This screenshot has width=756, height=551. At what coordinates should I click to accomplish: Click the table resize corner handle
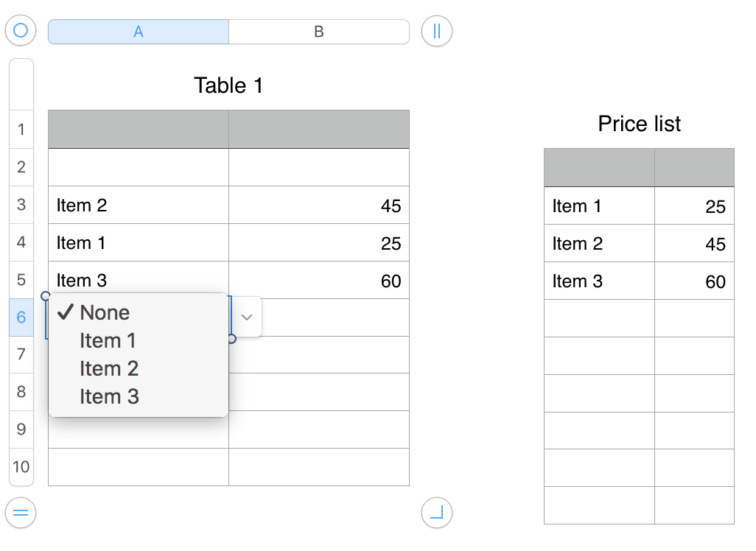437,513
